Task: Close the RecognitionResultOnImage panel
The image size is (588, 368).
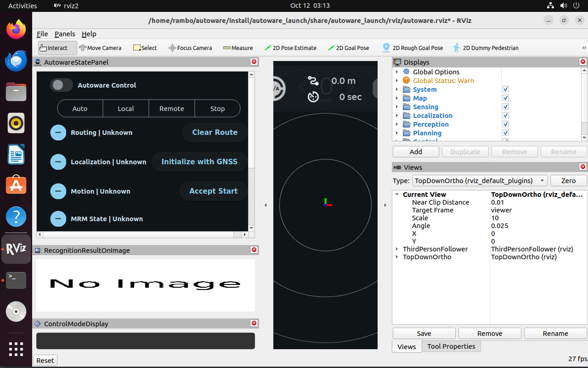Action: pos(254,250)
